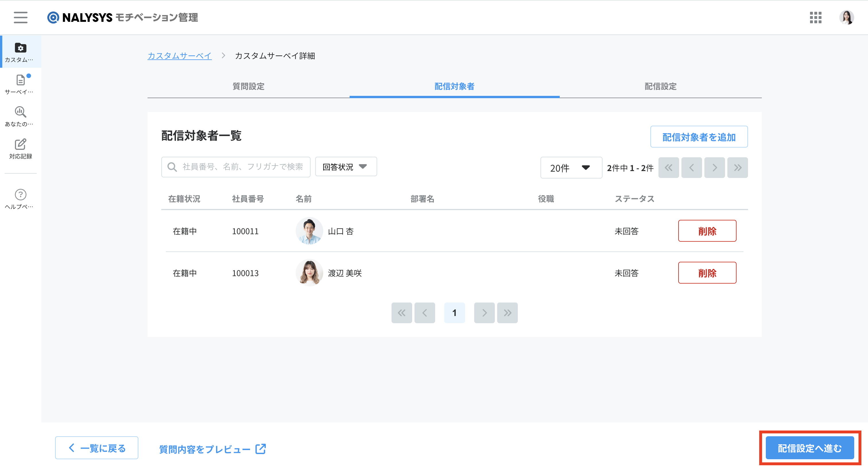Image resolution: width=868 pixels, height=473 pixels.
Task: Go to last page in bottom pager
Action: 507,313
